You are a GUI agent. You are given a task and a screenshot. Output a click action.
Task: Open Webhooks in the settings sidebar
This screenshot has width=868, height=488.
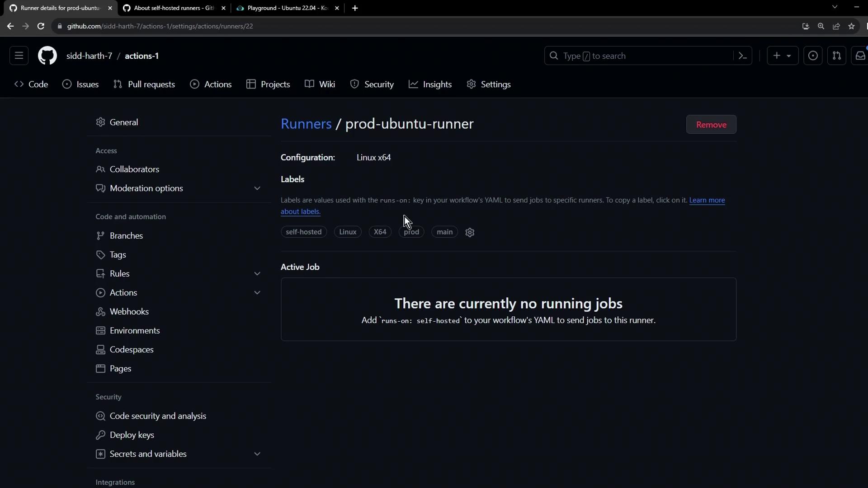(x=129, y=312)
